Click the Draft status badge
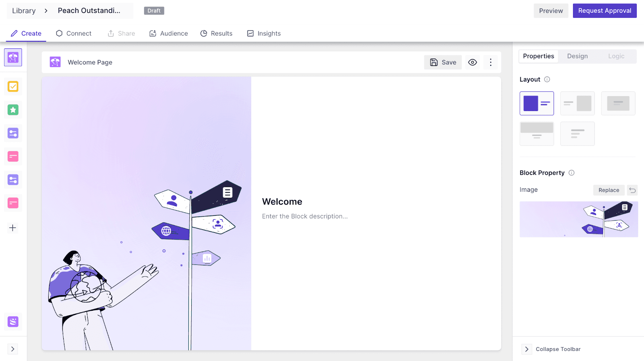The image size is (644, 361). point(154,11)
